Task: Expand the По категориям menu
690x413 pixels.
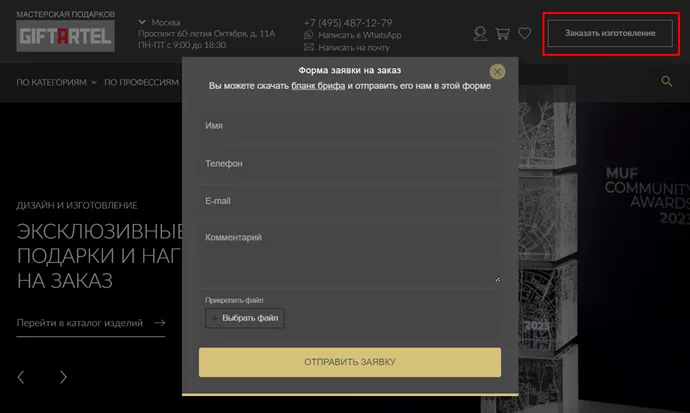Action: click(56, 82)
